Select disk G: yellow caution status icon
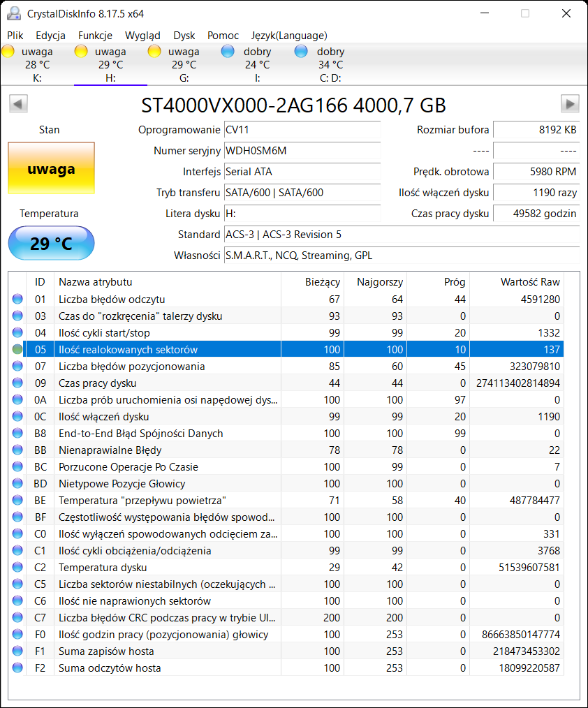The height and width of the screenshot is (708, 588). click(155, 51)
